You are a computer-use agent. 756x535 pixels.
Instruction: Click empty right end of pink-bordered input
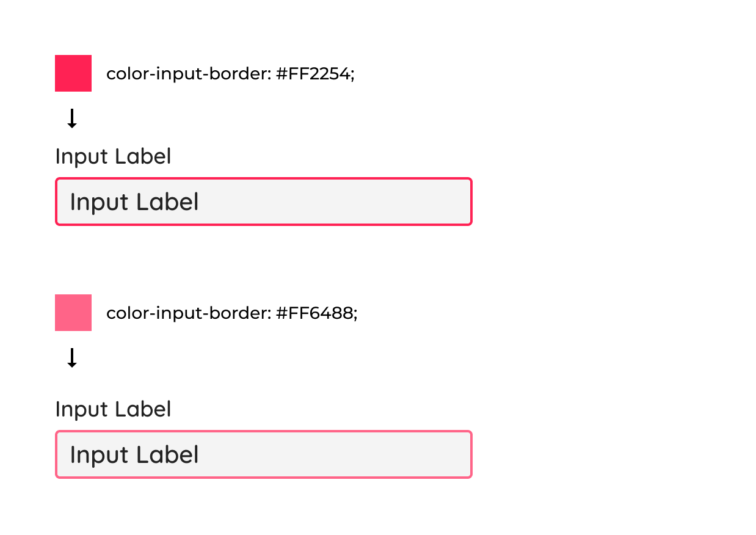coord(427,454)
